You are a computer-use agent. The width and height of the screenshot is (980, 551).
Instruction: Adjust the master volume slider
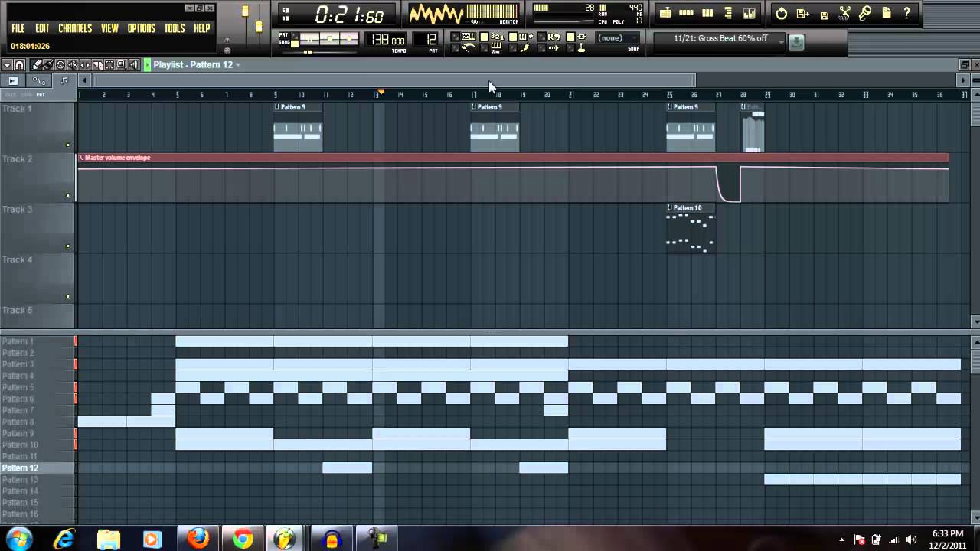pos(245,11)
